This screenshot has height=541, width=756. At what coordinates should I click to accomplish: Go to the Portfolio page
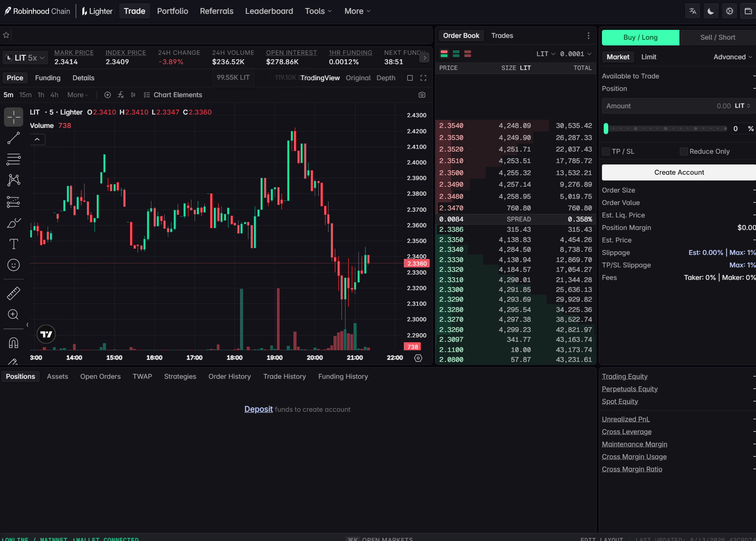point(173,11)
